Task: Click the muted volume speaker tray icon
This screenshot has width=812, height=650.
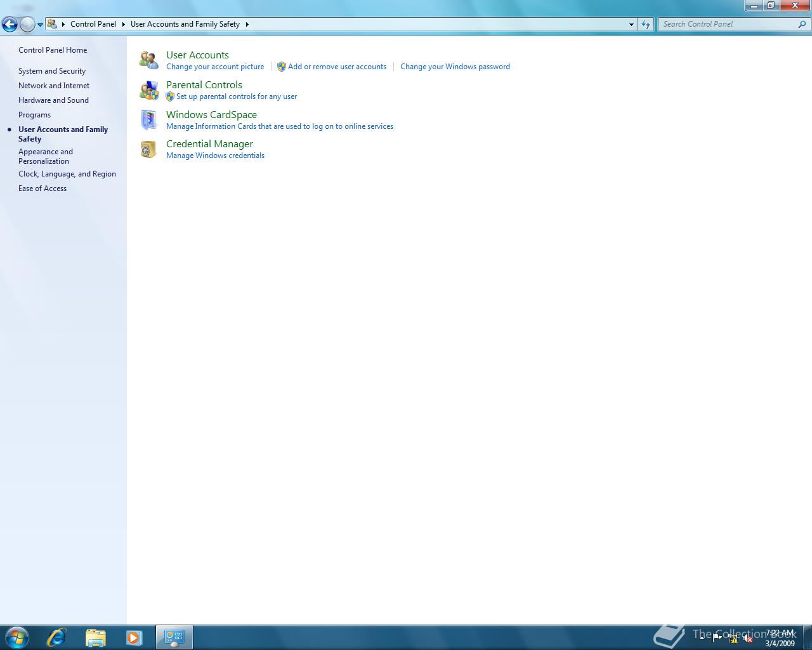Action: pos(748,639)
